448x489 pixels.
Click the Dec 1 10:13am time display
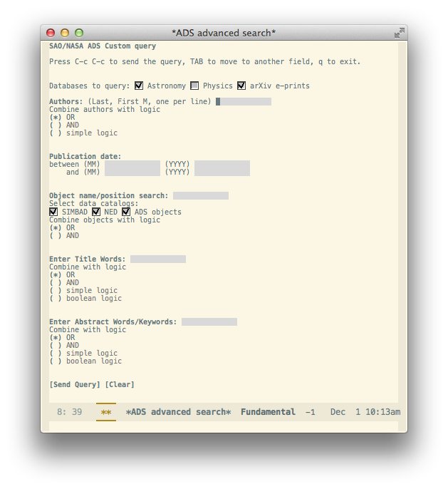365,412
